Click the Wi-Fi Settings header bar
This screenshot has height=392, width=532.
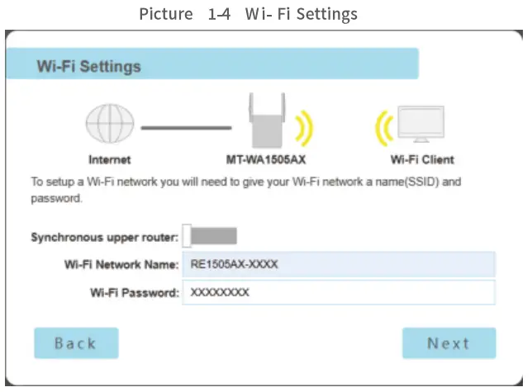click(x=211, y=65)
